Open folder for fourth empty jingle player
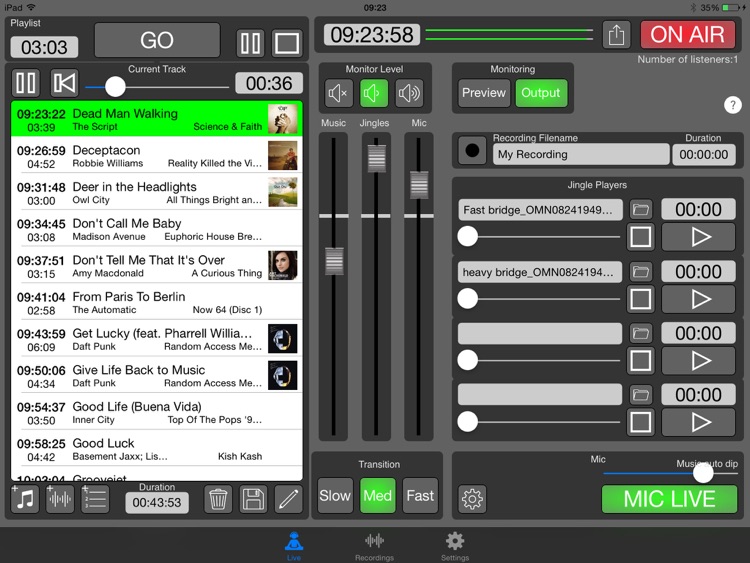This screenshot has height=563, width=750. point(640,395)
